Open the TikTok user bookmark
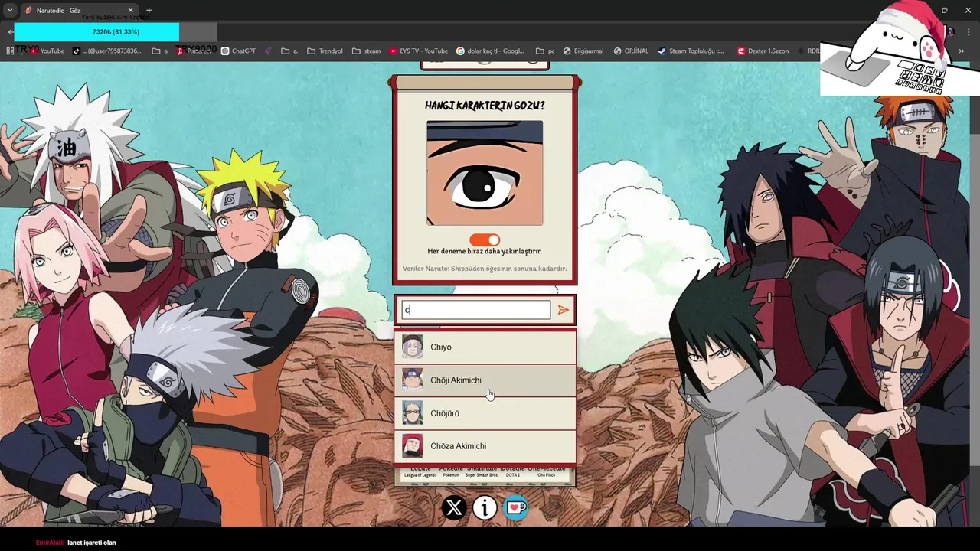Viewport: 980px width, 551px height. pos(107,51)
